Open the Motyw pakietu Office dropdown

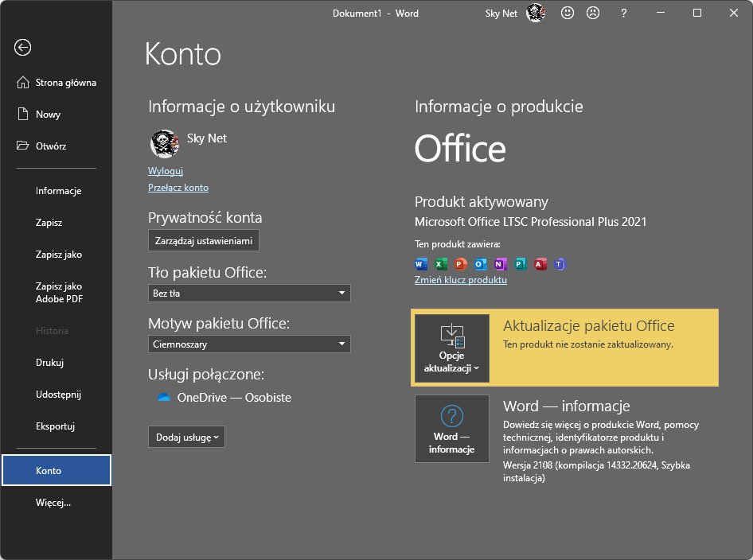coord(249,344)
